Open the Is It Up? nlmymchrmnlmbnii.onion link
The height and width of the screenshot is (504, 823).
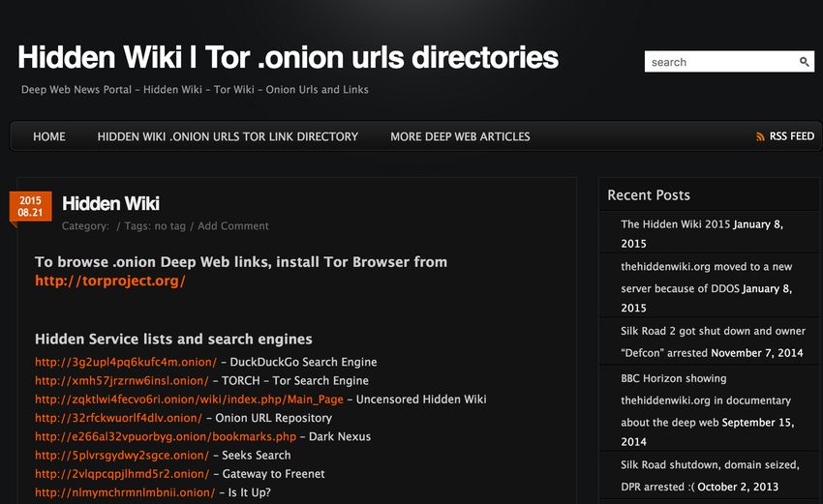[125, 492]
